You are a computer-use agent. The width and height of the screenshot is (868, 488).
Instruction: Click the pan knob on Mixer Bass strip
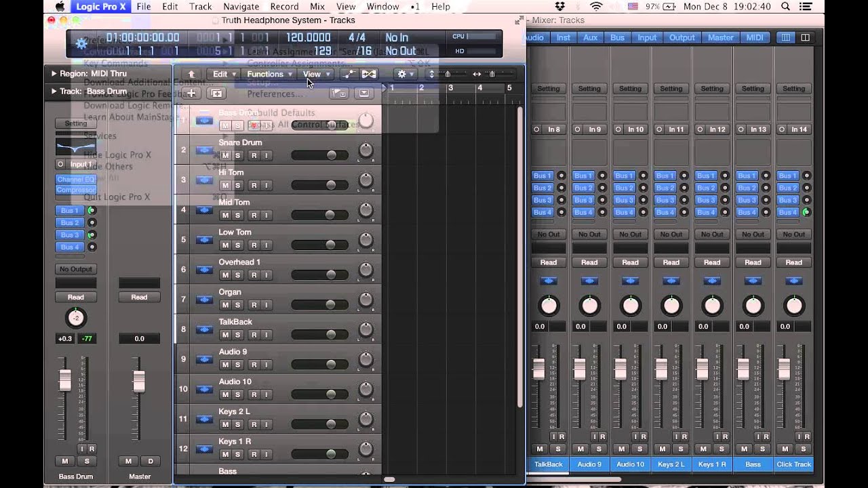point(753,306)
